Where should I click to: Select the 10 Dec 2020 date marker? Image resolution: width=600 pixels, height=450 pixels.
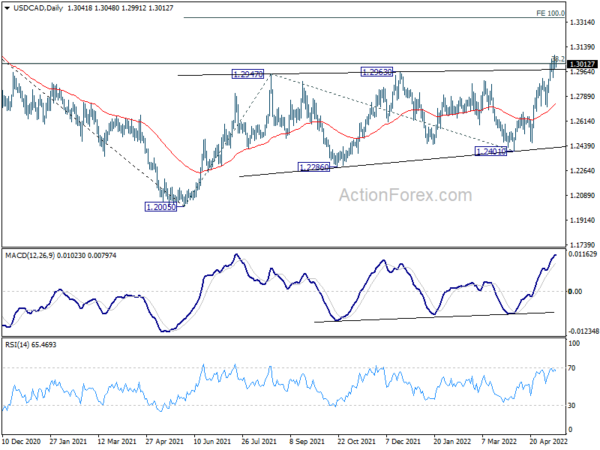coord(22,440)
